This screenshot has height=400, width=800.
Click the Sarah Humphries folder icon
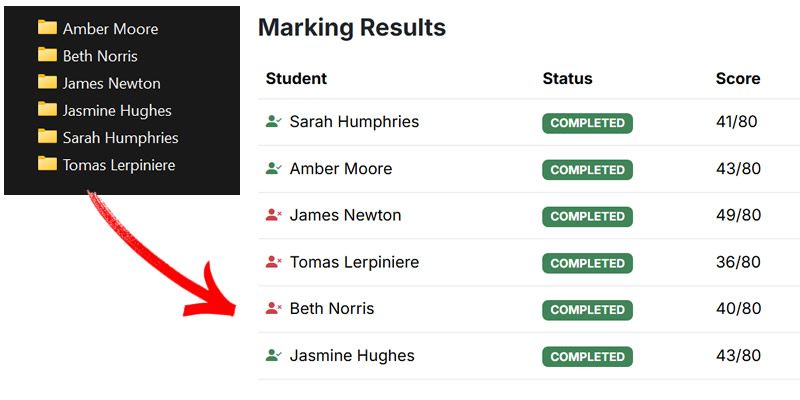coord(47,136)
